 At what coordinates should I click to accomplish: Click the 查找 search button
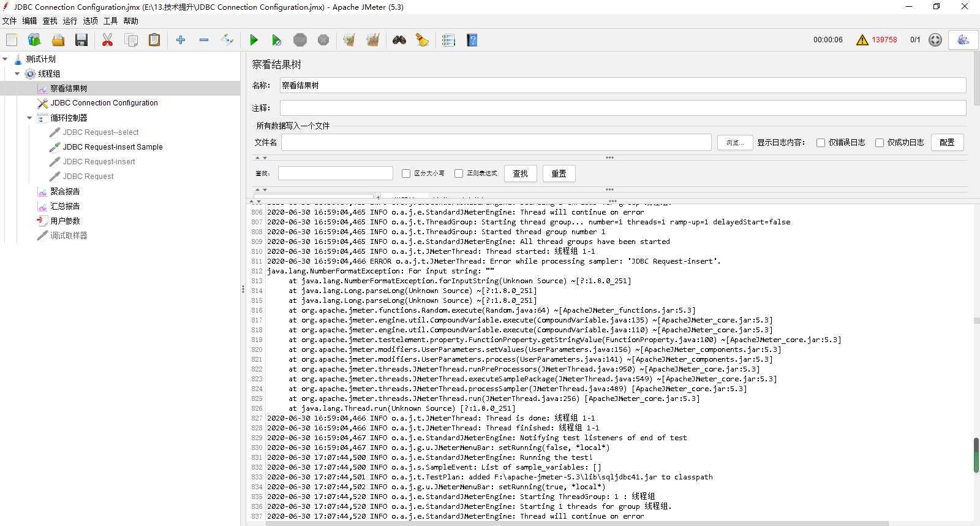(x=520, y=173)
